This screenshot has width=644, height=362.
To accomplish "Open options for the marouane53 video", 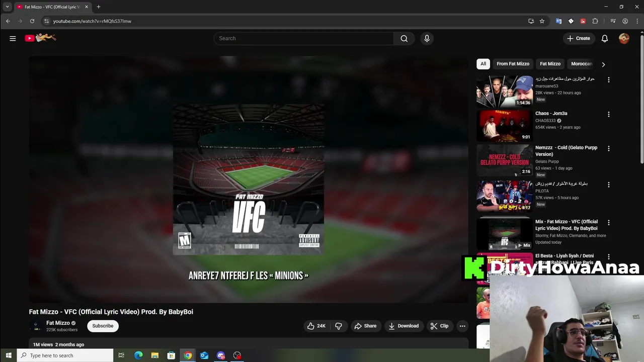I will click(x=608, y=80).
